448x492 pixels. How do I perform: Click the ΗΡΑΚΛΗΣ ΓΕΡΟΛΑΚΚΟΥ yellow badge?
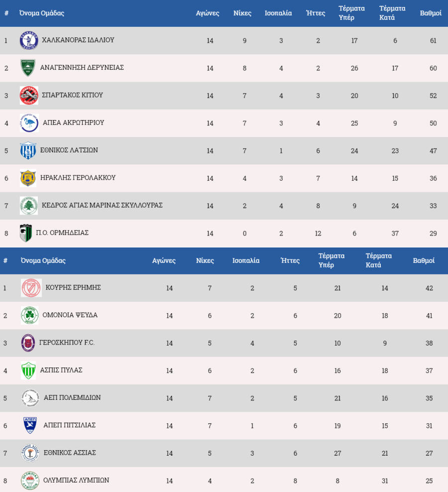coord(28,178)
